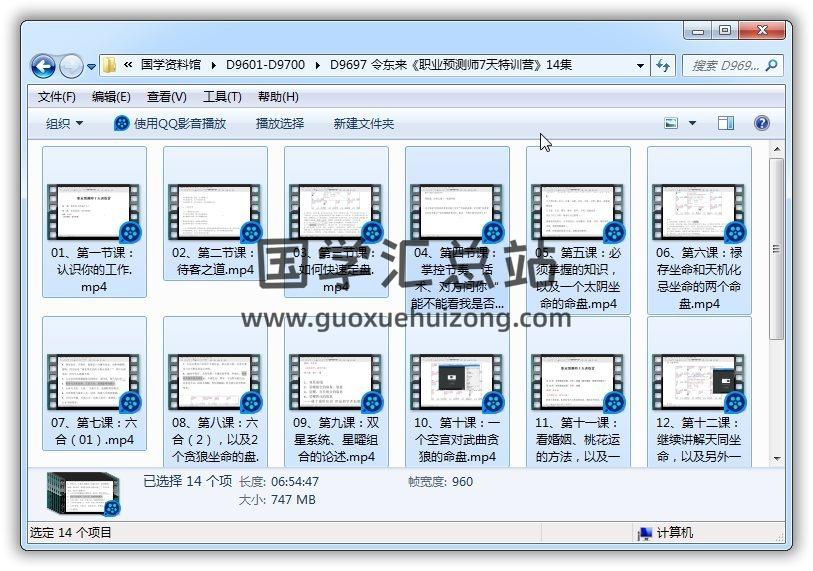Screen dimensions: 813x571
Task: Close the explorer window
Action: click(x=762, y=31)
